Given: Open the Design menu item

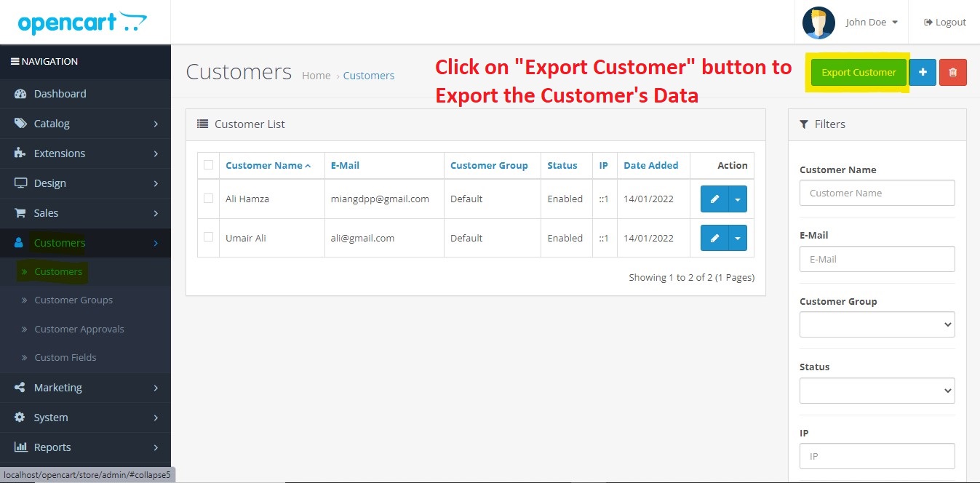Looking at the screenshot, I should [x=85, y=183].
